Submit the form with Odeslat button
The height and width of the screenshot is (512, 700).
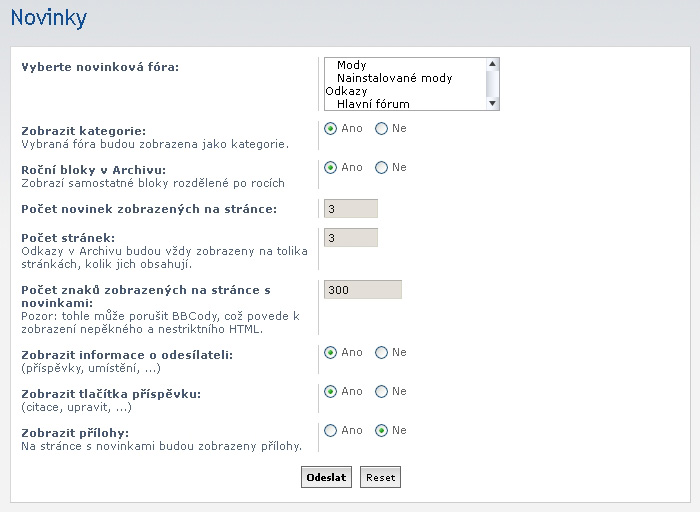pyautogui.click(x=326, y=477)
